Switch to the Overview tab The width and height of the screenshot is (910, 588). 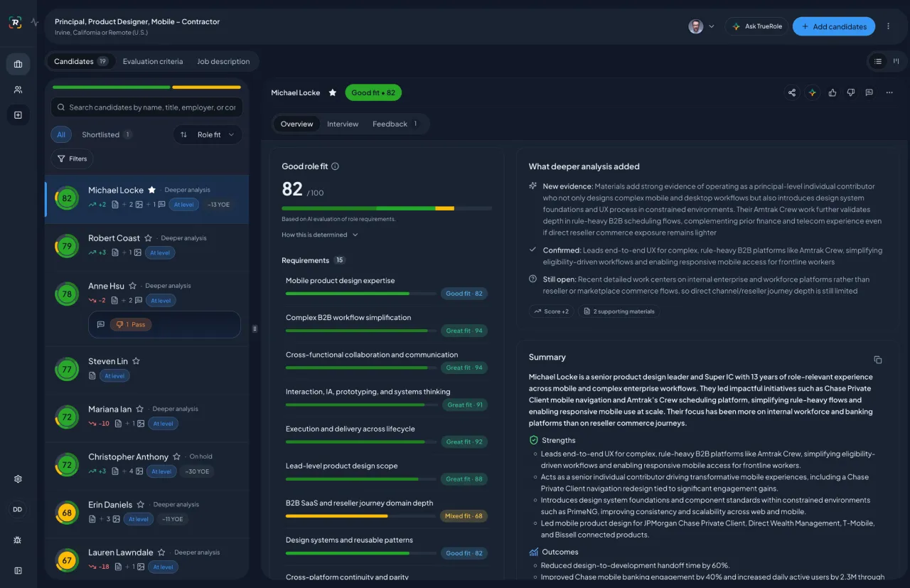[296, 124]
